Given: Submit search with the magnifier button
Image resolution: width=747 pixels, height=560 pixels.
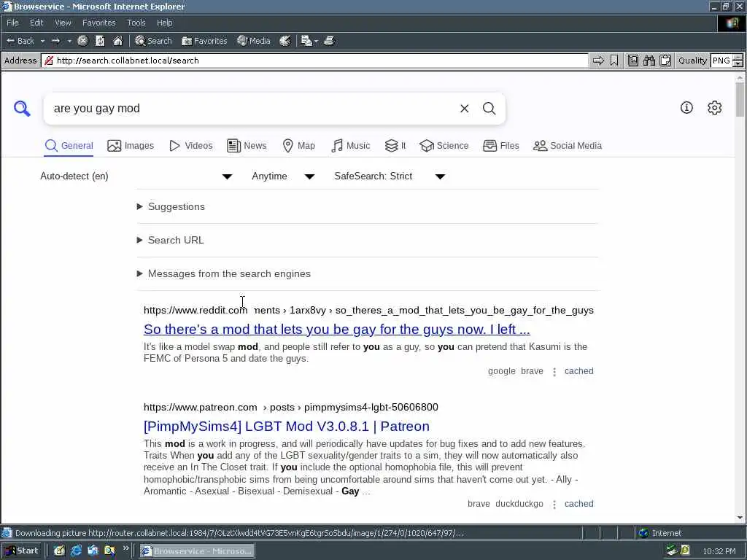Looking at the screenshot, I should point(489,109).
